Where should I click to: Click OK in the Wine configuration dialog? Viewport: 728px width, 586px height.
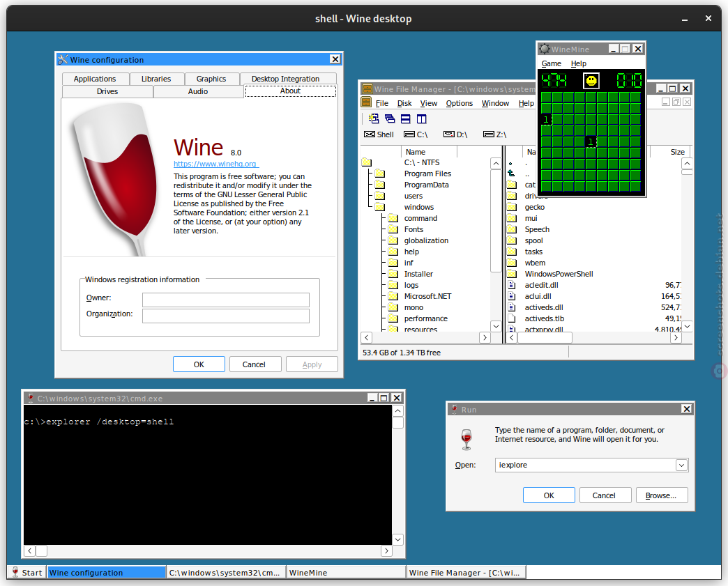coord(199,364)
